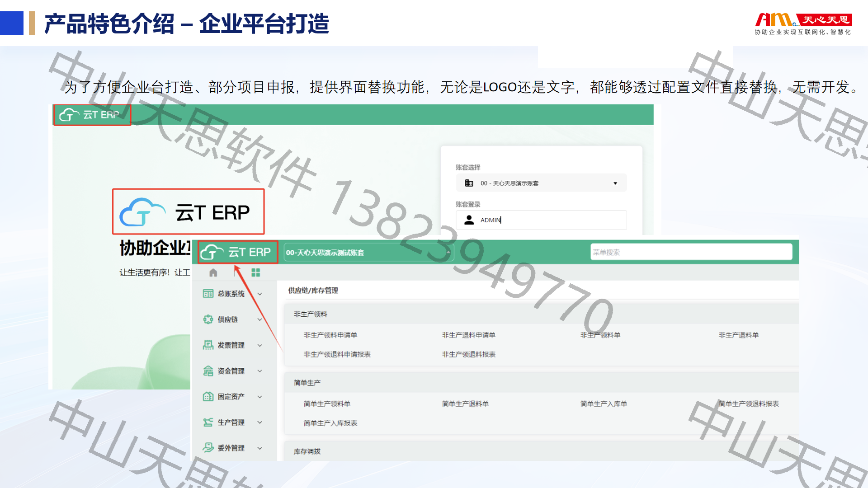Click the building icon in account selector

coord(469,183)
